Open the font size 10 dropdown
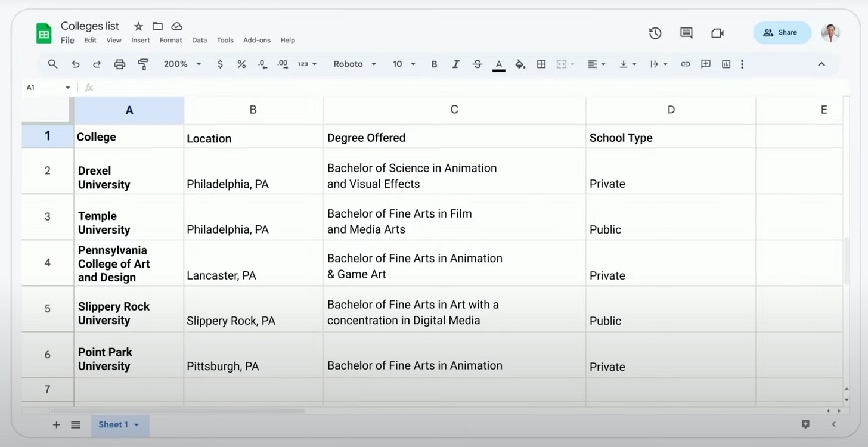 coord(404,64)
